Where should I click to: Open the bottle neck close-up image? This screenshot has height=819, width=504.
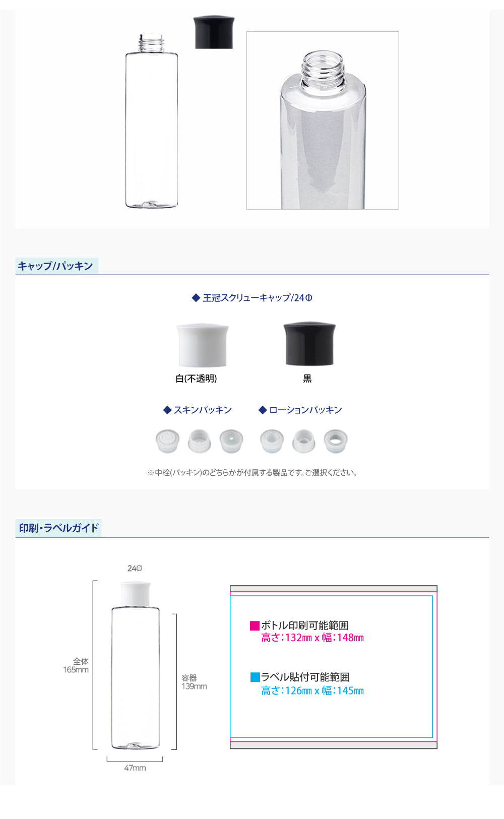tap(323, 120)
